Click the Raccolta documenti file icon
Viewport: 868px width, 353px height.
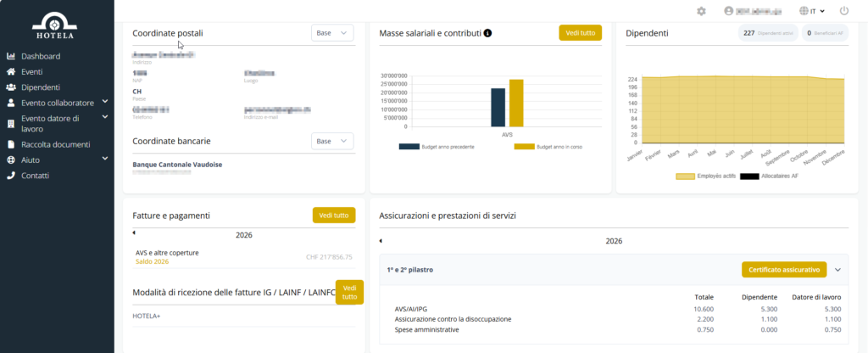[10, 144]
